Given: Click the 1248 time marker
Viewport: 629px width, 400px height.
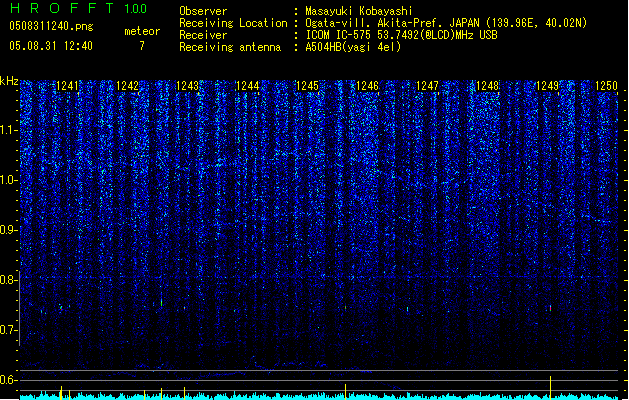Looking at the screenshot, I should (x=487, y=86).
